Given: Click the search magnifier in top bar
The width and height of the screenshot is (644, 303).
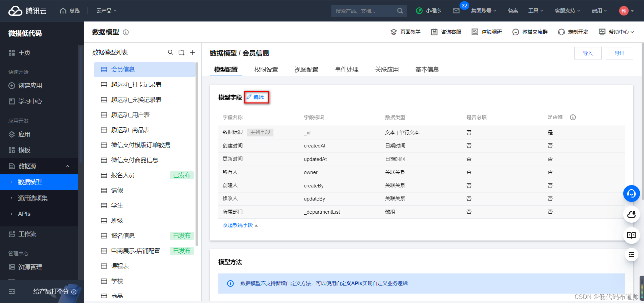Looking at the screenshot, I should [400, 11].
